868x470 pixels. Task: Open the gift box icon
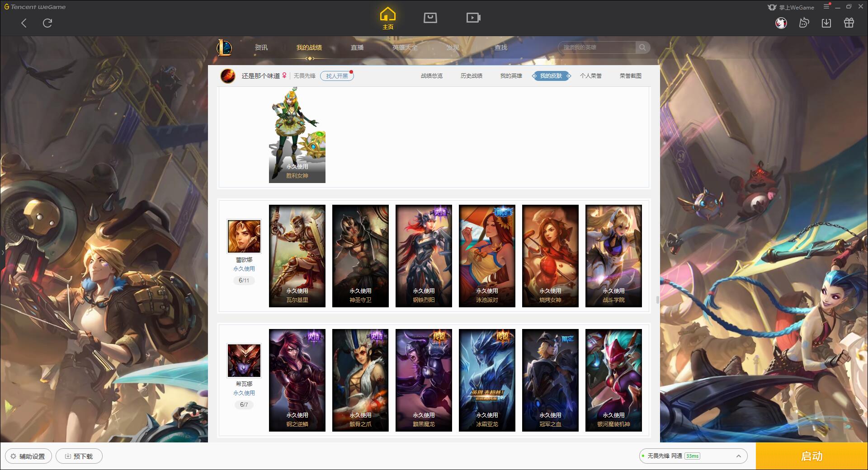coord(849,23)
